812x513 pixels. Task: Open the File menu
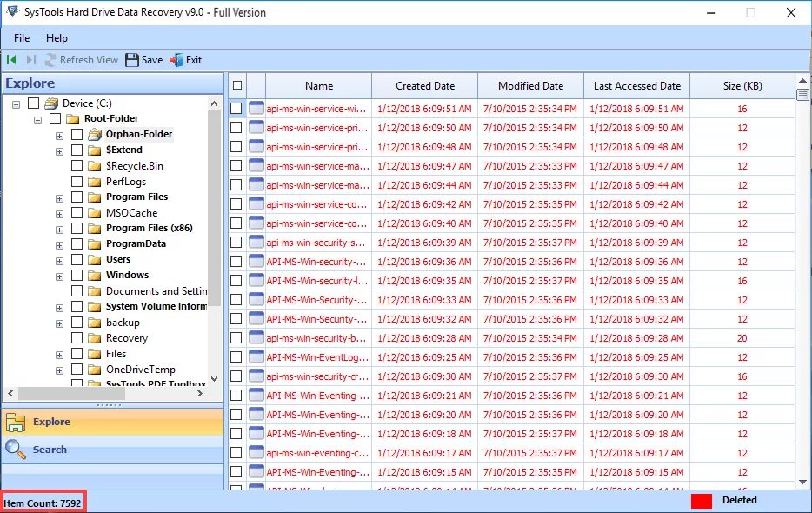(x=22, y=38)
